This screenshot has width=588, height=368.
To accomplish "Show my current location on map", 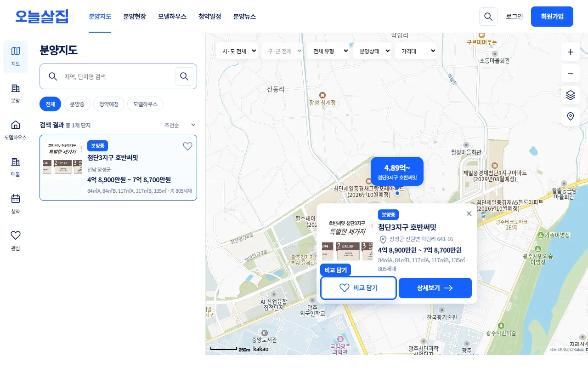I will 571,116.
